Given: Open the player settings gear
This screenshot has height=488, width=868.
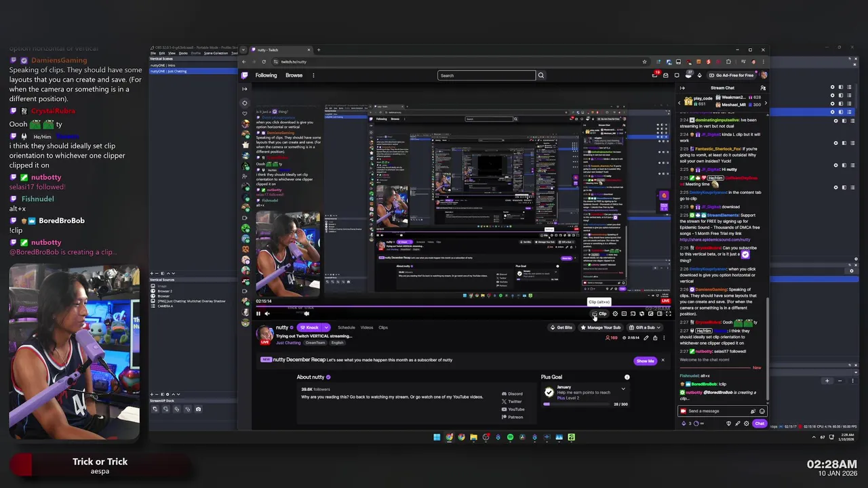Looking at the screenshot, I should 615,314.
